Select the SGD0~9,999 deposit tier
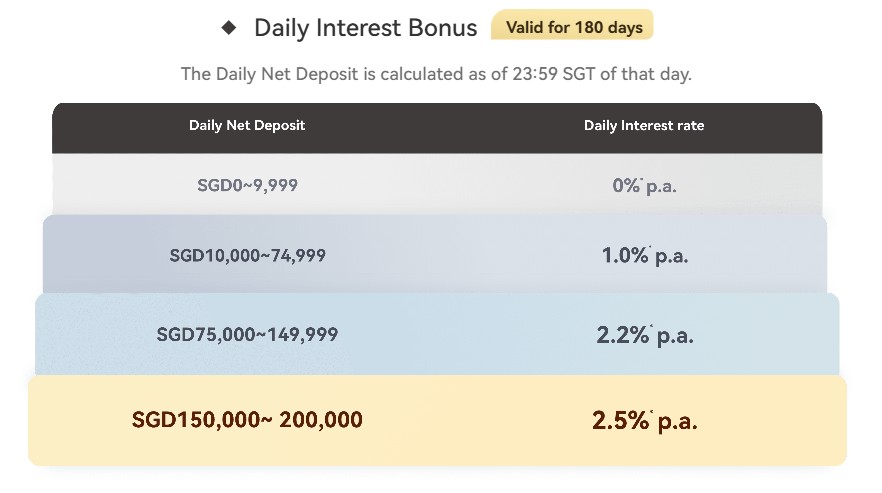Screen dimensions: 882x493 point(247,185)
